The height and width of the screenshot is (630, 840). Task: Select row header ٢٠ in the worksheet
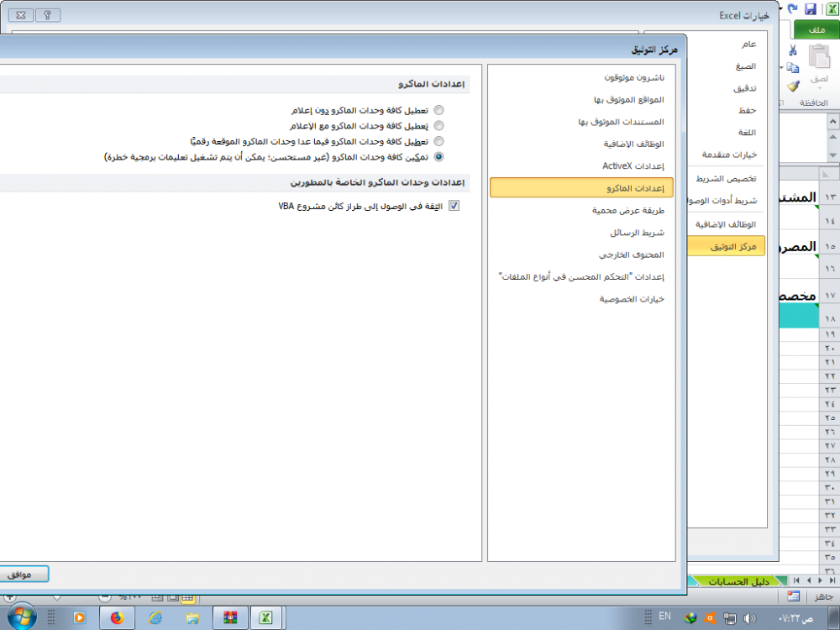[x=830, y=348]
